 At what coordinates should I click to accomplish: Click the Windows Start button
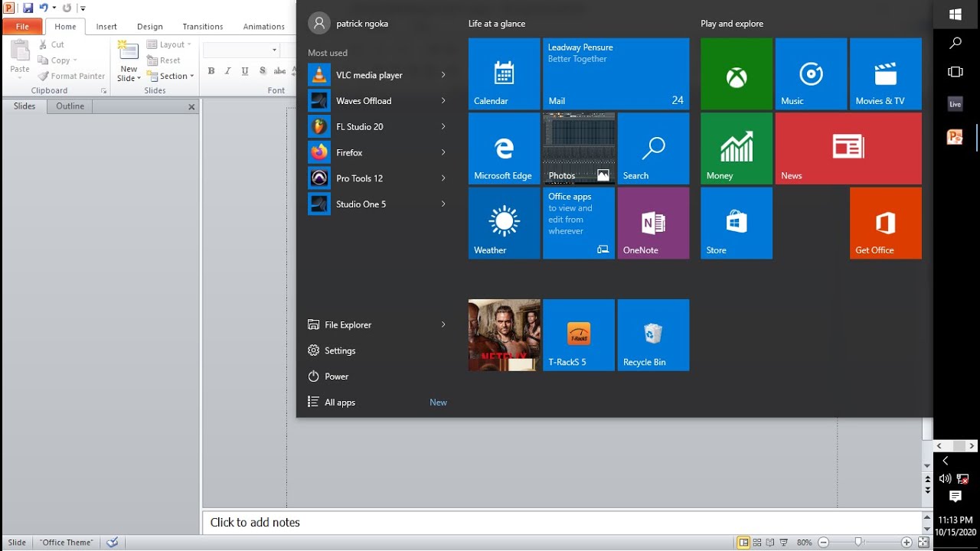pyautogui.click(x=955, y=15)
